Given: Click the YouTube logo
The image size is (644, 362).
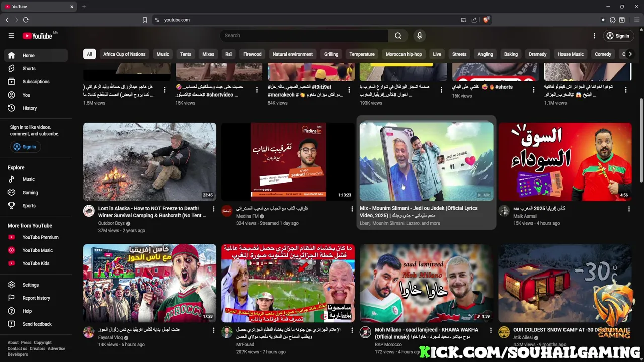Looking at the screenshot, I should click(x=38, y=36).
